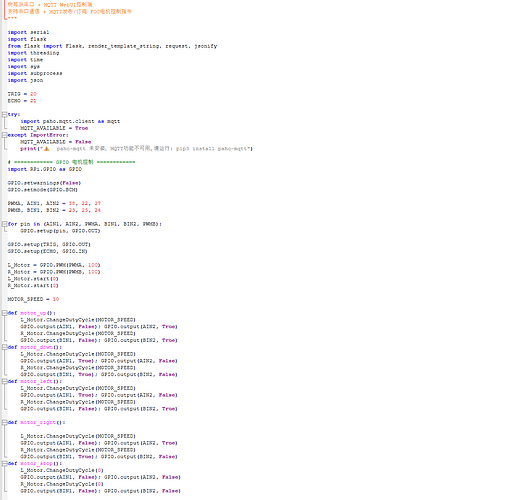
Task: Click the from flask import Flask line
Action: pos(112,46)
